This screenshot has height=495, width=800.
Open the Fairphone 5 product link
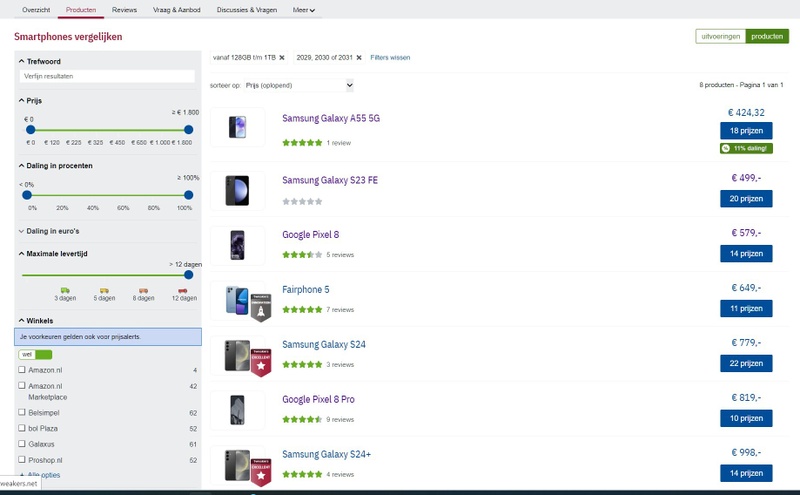click(x=306, y=289)
